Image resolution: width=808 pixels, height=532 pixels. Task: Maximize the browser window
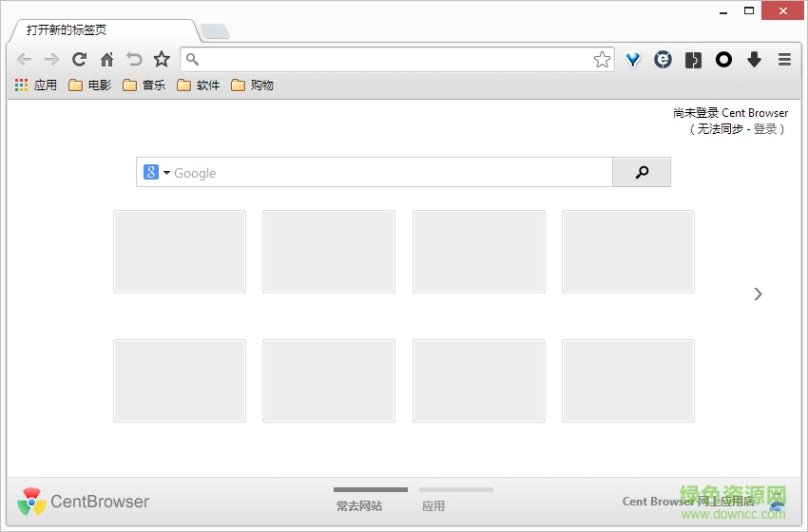coord(749,10)
